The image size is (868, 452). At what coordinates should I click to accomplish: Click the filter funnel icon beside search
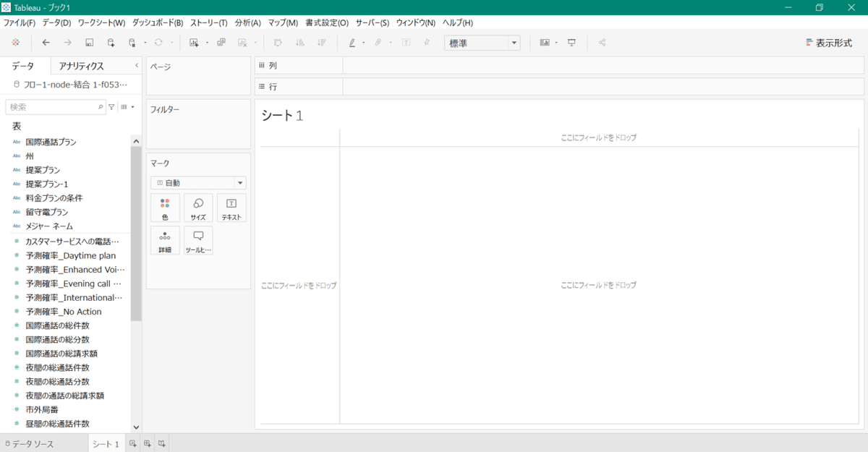111,107
